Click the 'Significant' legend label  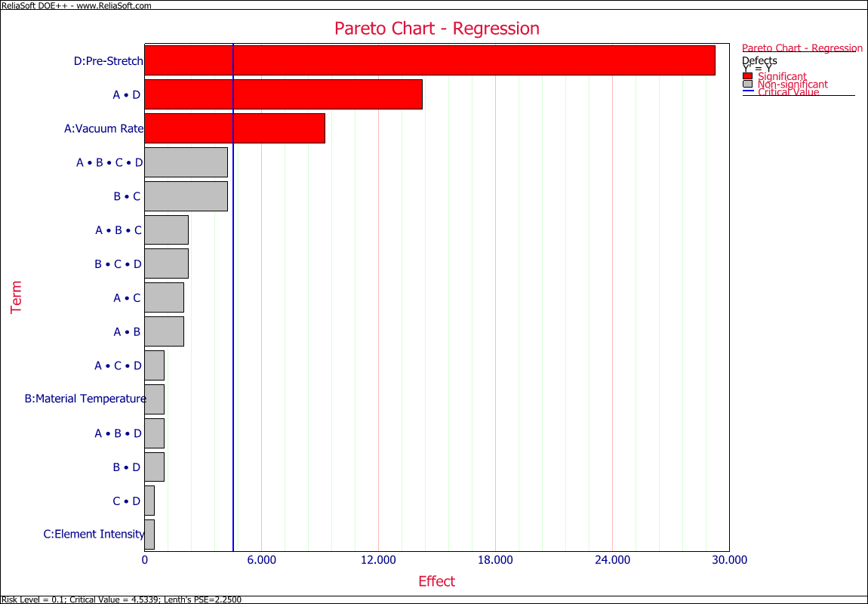click(782, 76)
